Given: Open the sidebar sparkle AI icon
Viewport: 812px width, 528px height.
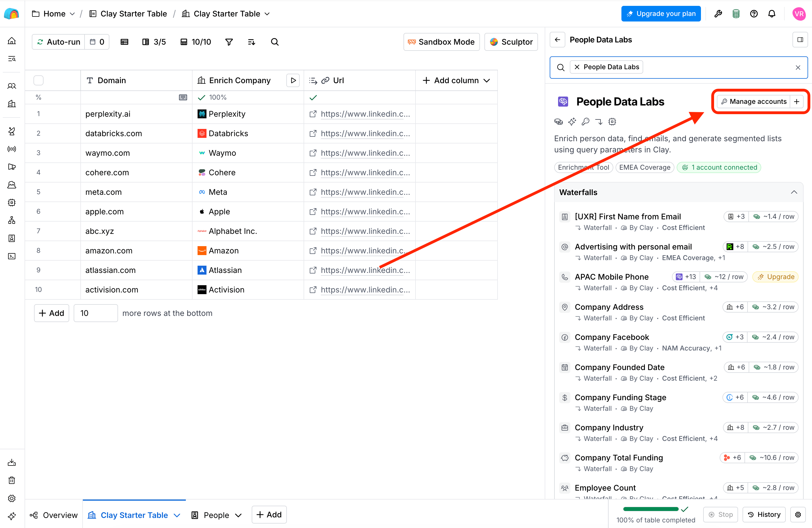Looking at the screenshot, I should pyautogui.click(x=12, y=516).
